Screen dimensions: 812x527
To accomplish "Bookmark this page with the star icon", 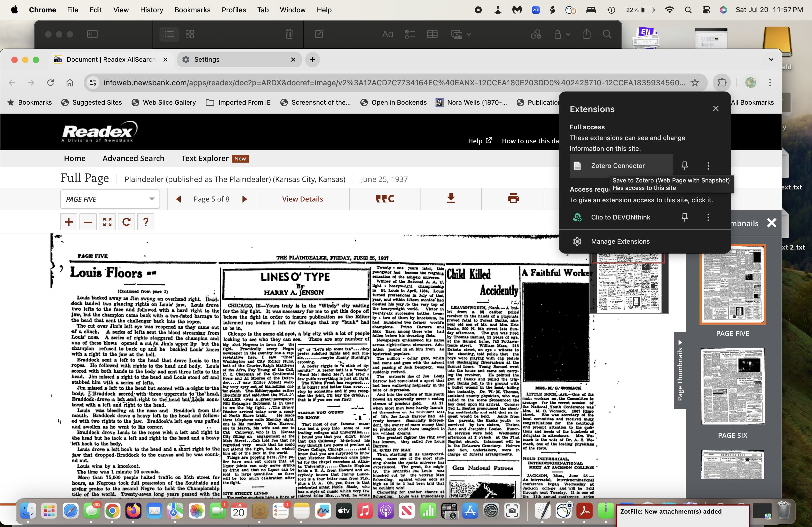I will pos(695,82).
